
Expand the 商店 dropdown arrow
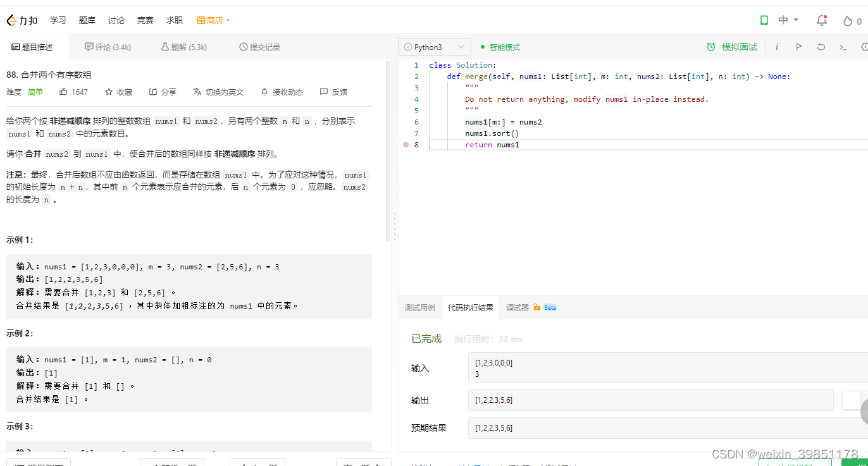tap(228, 20)
